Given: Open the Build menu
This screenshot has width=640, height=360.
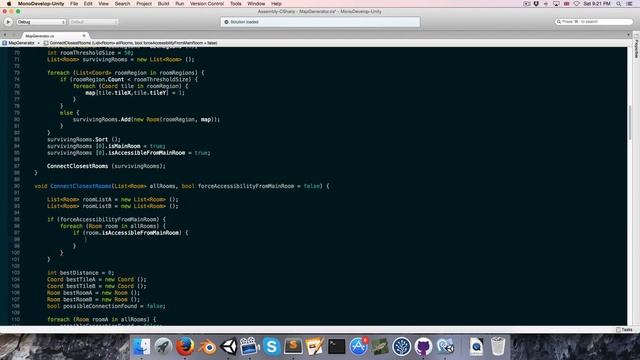Looking at the screenshot, I should pos(163,3).
